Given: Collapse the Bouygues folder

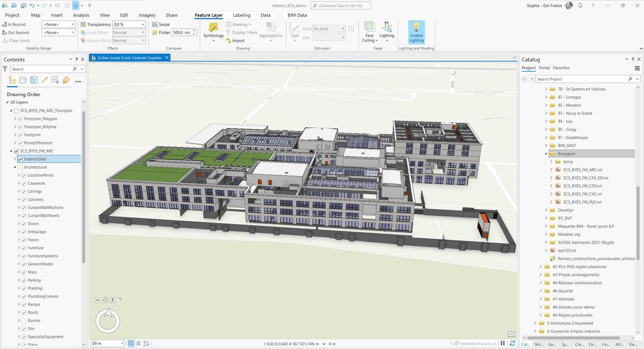Looking at the screenshot, I should coord(546,154).
